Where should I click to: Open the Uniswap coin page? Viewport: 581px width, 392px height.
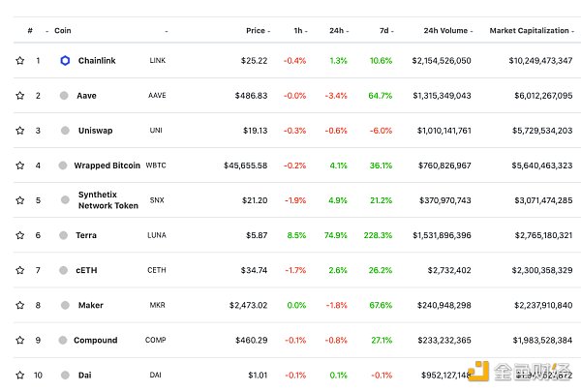coord(95,131)
